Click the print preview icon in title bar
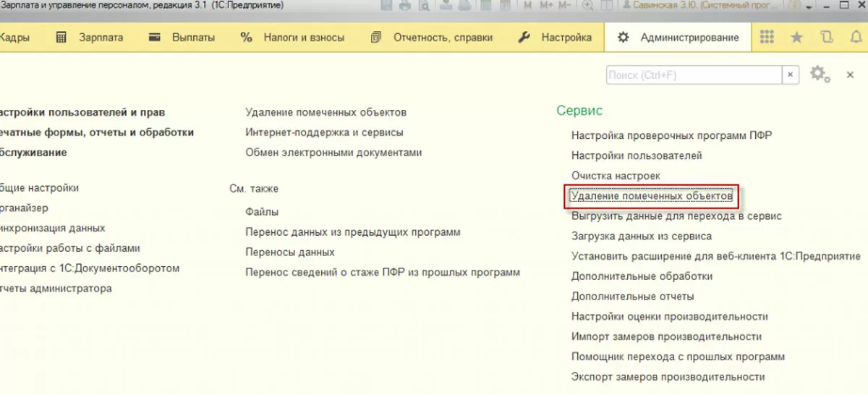Image resolution: width=868 pixels, height=395 pixels. pyautogui.click(x=424, y=6)
